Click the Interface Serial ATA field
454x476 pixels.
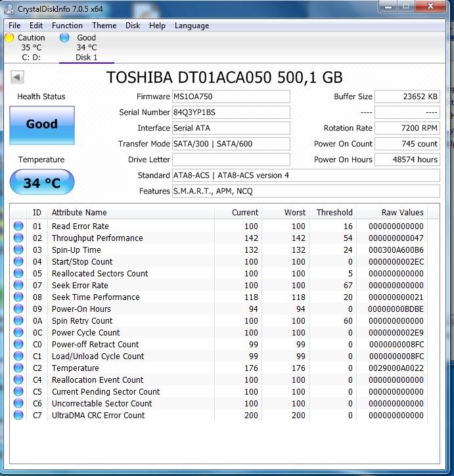pos(231,128)
